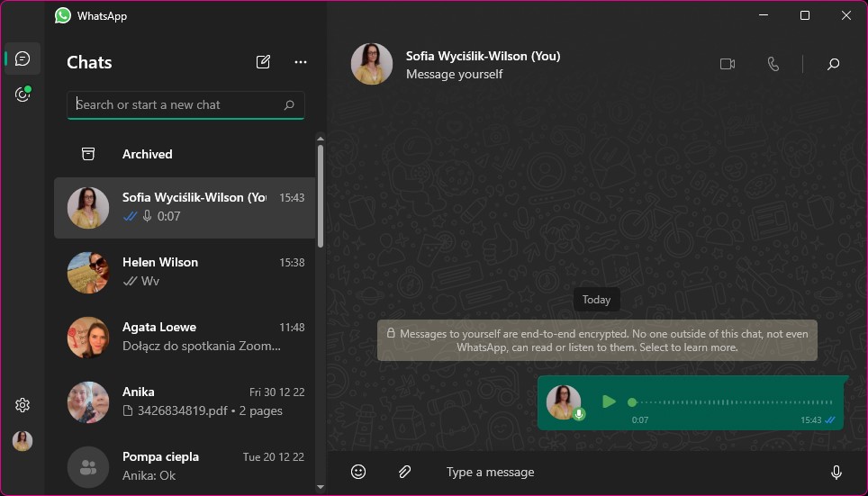The image size is (868, 496).
Task: Click the chat list scrollbar up arrow
Action: tap(320, 139)
